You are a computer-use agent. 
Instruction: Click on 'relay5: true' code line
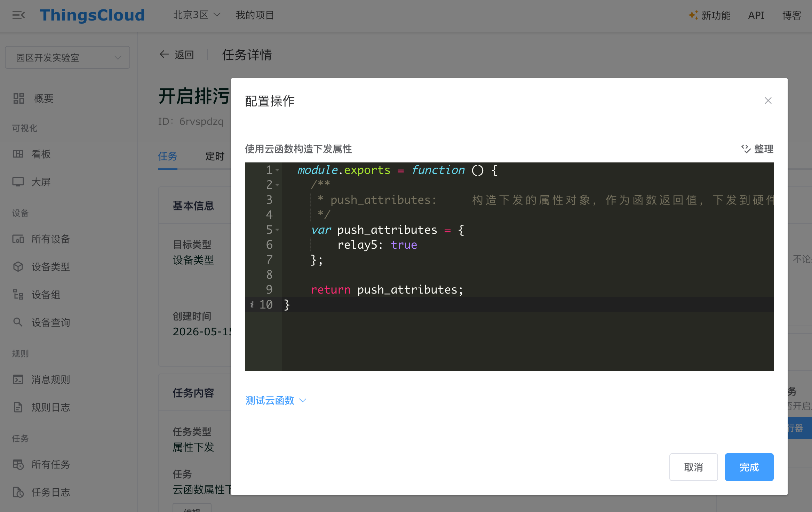[377, 245]
